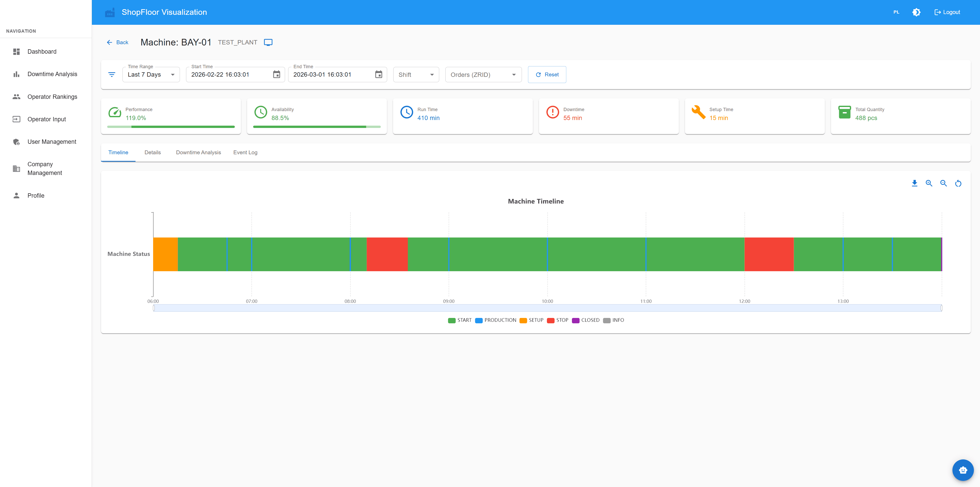This screenshot has width=980, height=487.
Task: Open the End Time calendar picker
Action: pyautogui.click(x=378, y=75)
